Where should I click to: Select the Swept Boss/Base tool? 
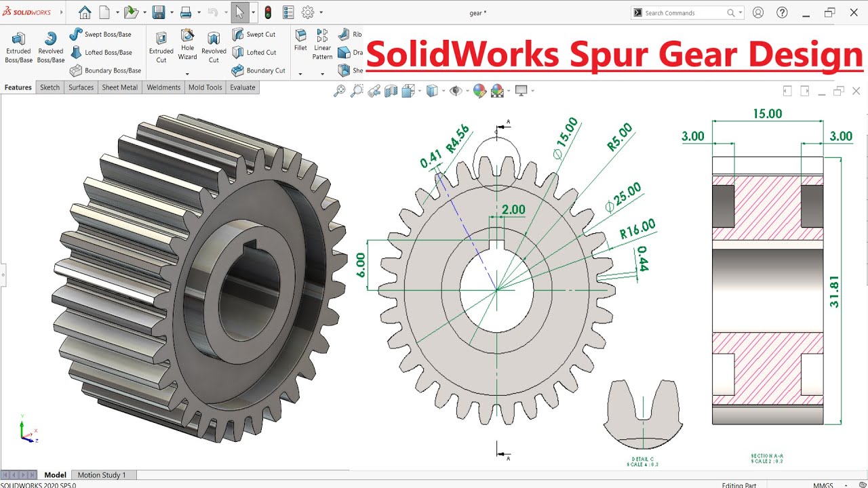point(100,34)
